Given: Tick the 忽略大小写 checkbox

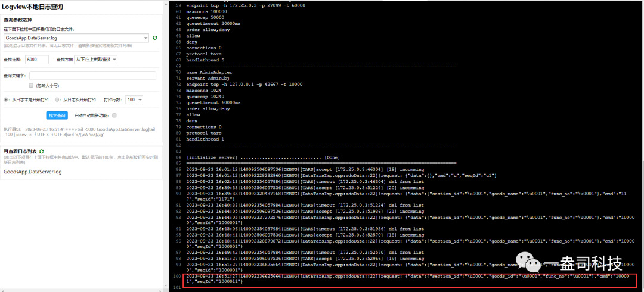Looking at the screenshot, I should [31, 86].
